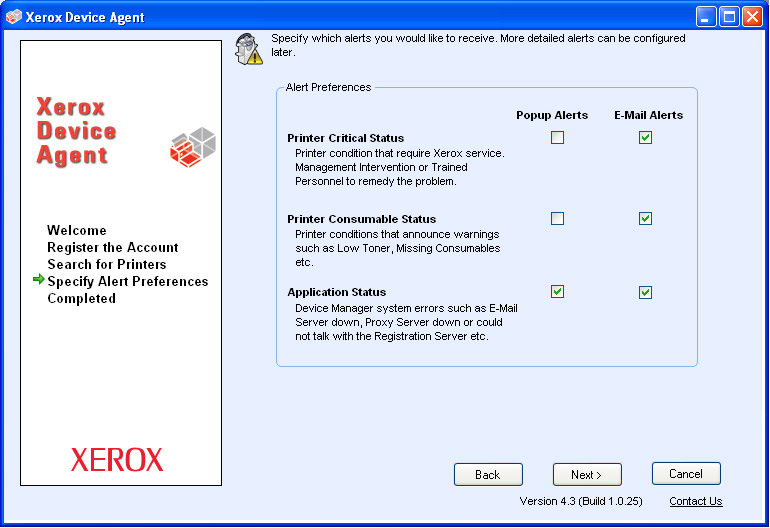Click the red XEROX logo

pos(117,459)
